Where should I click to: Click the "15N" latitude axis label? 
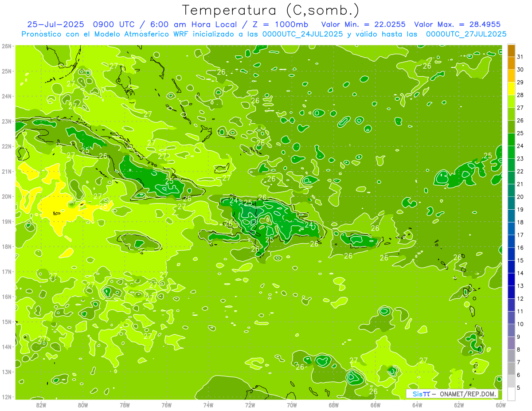click(x=7, y=321)
